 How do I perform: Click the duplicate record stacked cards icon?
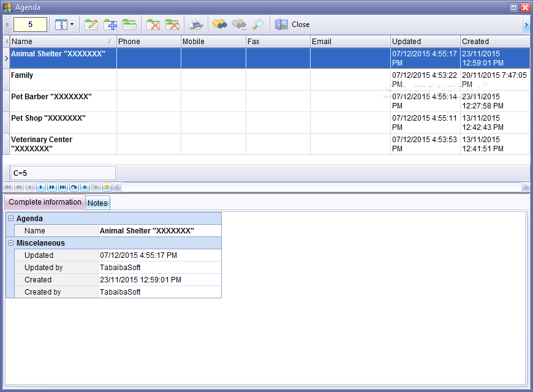pyautogui.click(x=129, y=24)
